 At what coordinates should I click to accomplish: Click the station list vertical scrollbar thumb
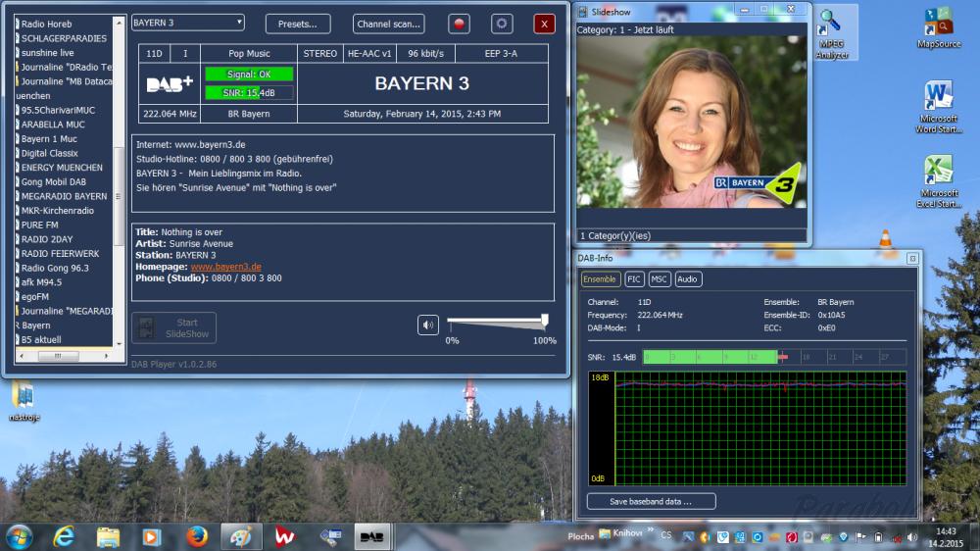pos(119,196)
